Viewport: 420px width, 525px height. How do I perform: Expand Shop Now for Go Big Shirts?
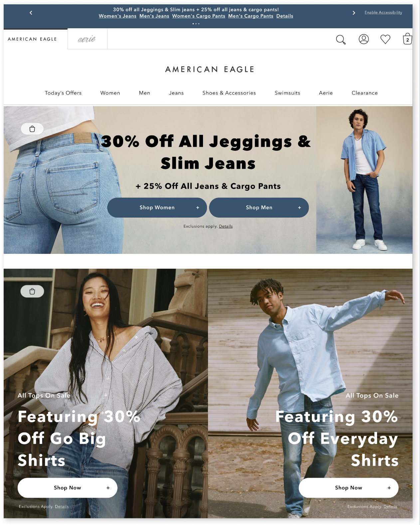coord(68,488)
